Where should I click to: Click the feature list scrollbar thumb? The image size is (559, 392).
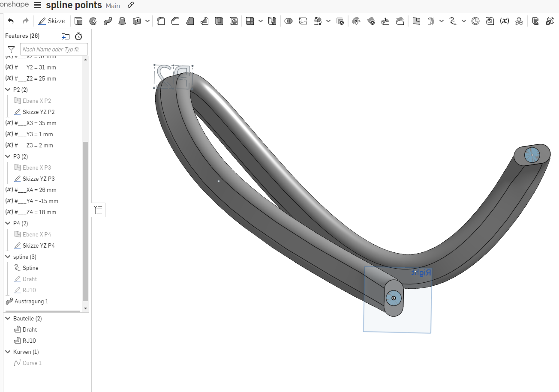[x=85, y=221]
